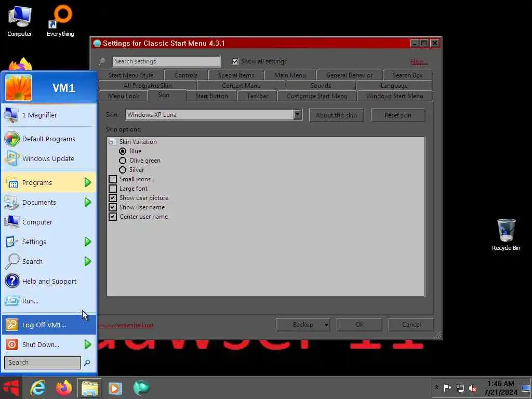This screenshot has height=399, width=532.
Task: Uncheck Show user name
Action: (113, 207)
